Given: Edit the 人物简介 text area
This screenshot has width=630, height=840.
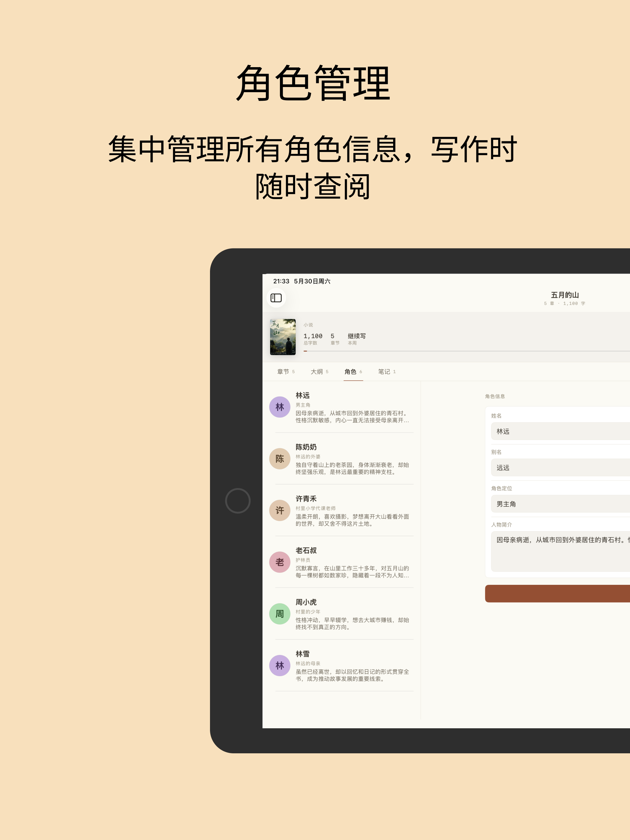Looking at the screenshot, I should pos(560,551).
